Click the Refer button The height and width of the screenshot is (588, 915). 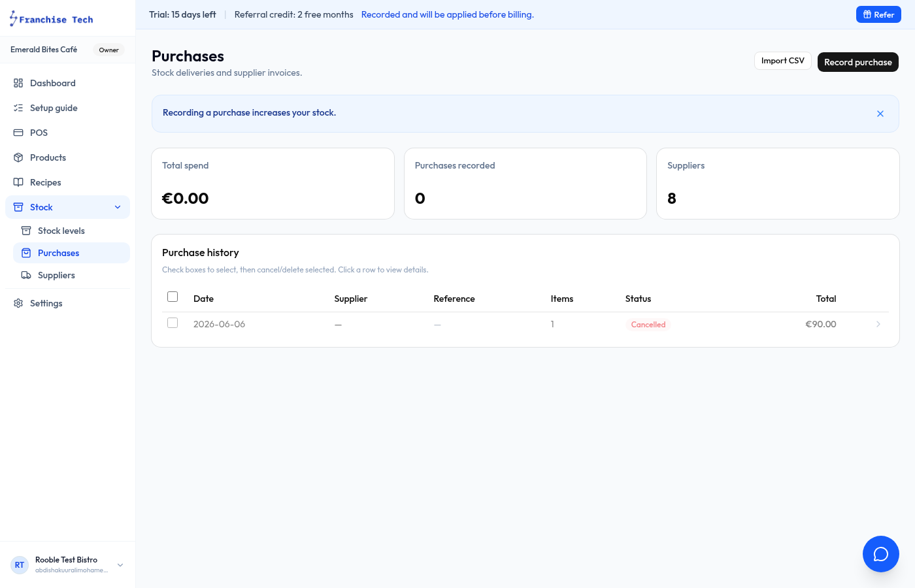[878, 14]
